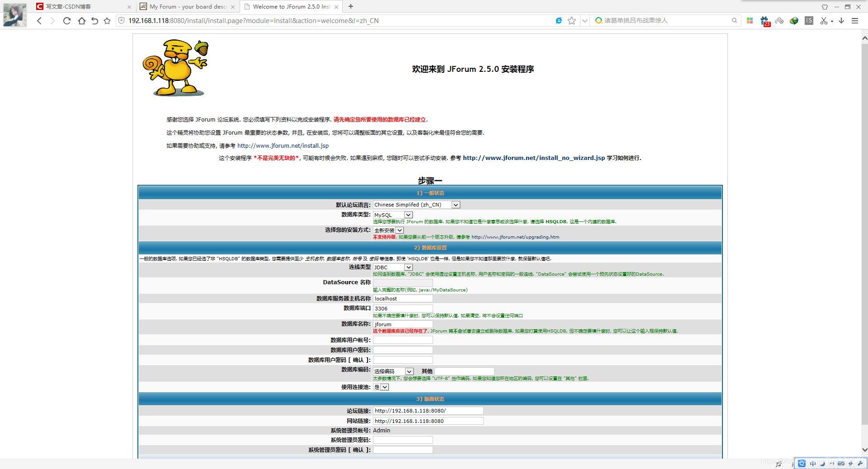Screen dimensions: 868x469
Task: Close the 写文章-CSDN博客 tab
Action: [x=129, y=7]
